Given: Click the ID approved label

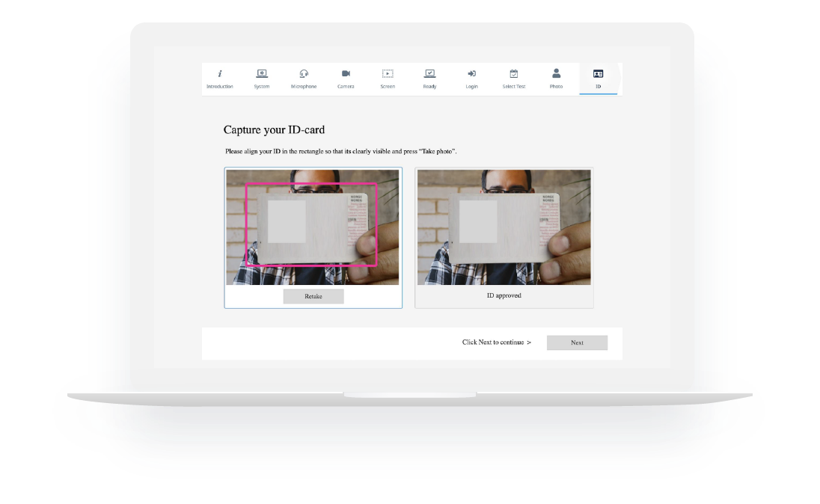Looking at the screenshot, I should (x=504, y=295).
